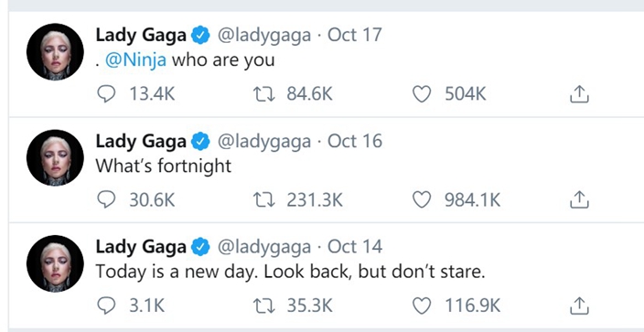Open Lady Gaga name on Oct 16 tweet
The image size is (644, 332).
coord(141,142)
